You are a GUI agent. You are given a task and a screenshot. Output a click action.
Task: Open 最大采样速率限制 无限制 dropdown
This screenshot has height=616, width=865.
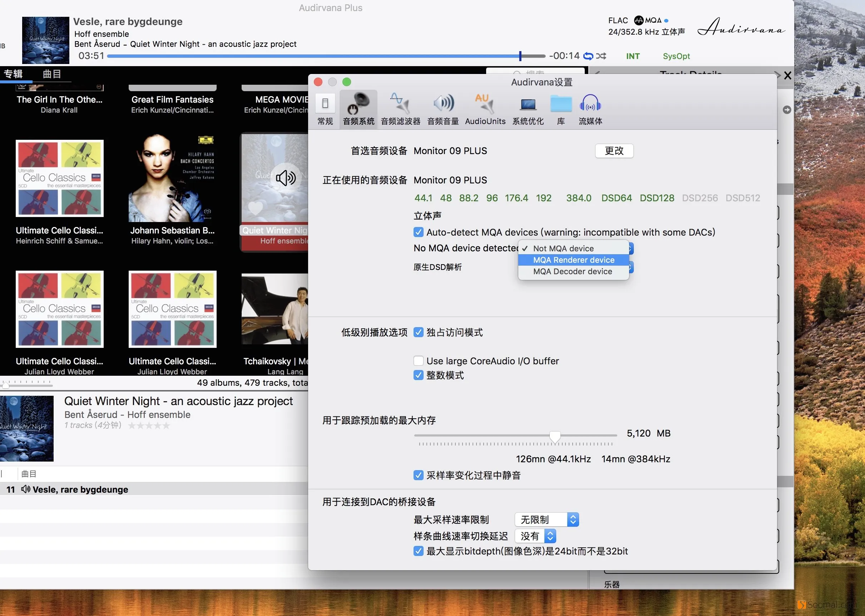point(547,520)
